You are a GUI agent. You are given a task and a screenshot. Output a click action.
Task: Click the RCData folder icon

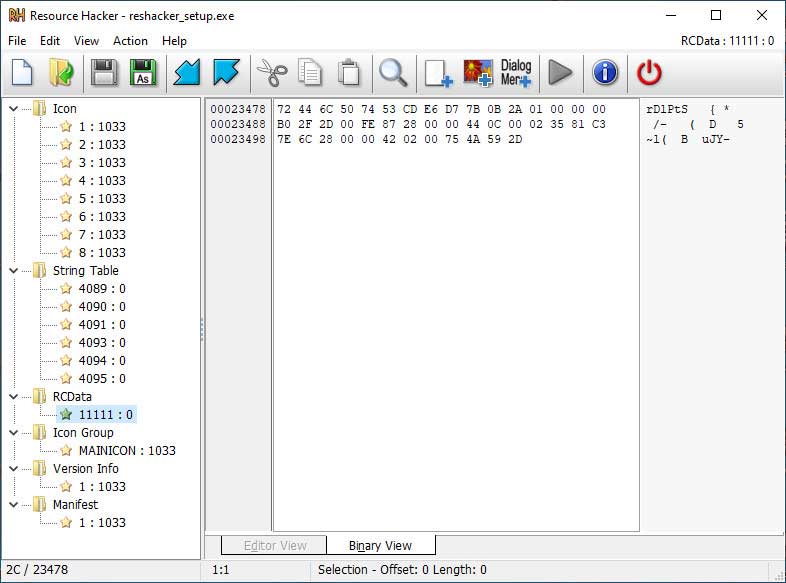pyautogui.click(x=40, y=397)
